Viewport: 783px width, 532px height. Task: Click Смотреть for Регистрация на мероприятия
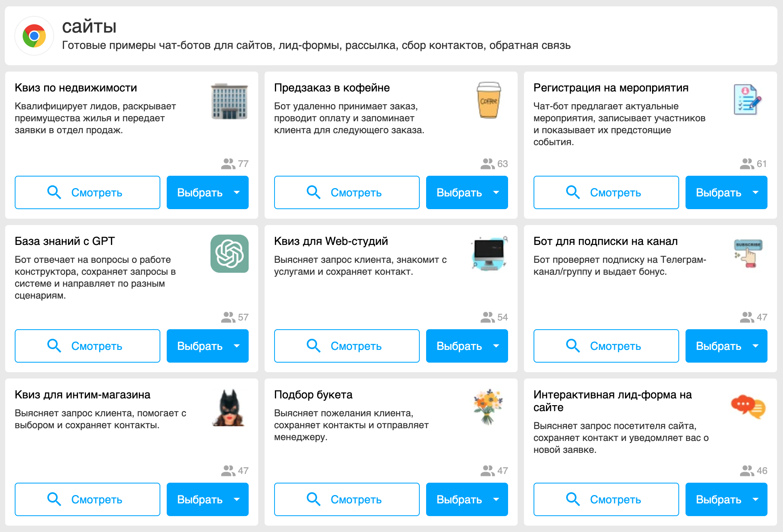pyautogui.click(x=606, y=192)
